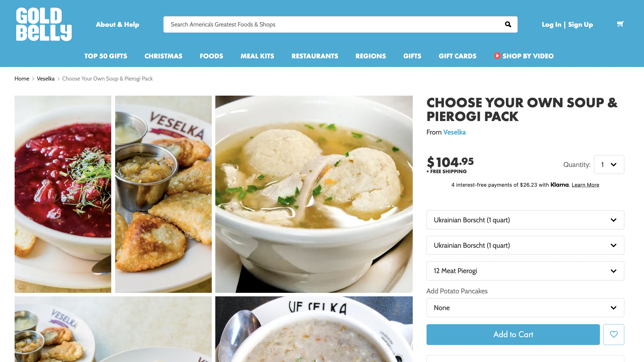Screen dimensions: 644x362
Task: Expand the first Ukrainian Borscht soup dropdown
Action: pyautogui.click(x=525, y=220)
